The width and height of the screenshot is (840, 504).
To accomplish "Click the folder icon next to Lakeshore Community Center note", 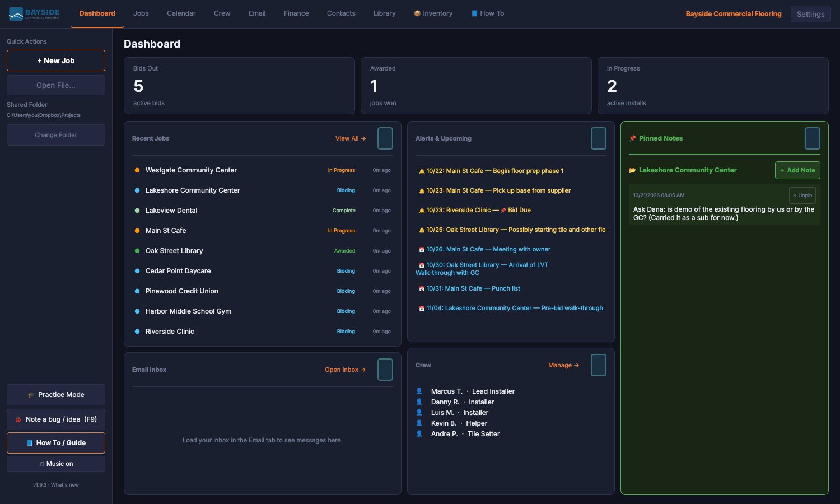I will (632, 170).
